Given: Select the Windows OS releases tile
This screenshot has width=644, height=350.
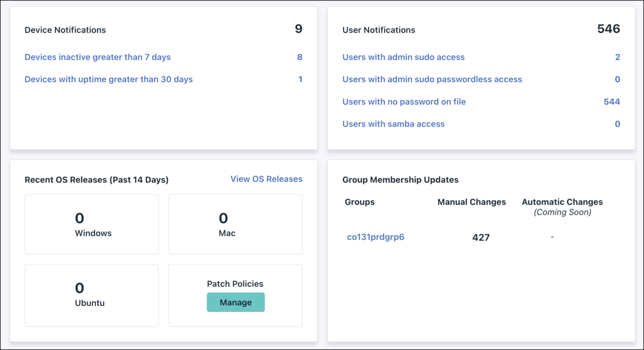Looking at the screenshot, I should pos(91,224).
